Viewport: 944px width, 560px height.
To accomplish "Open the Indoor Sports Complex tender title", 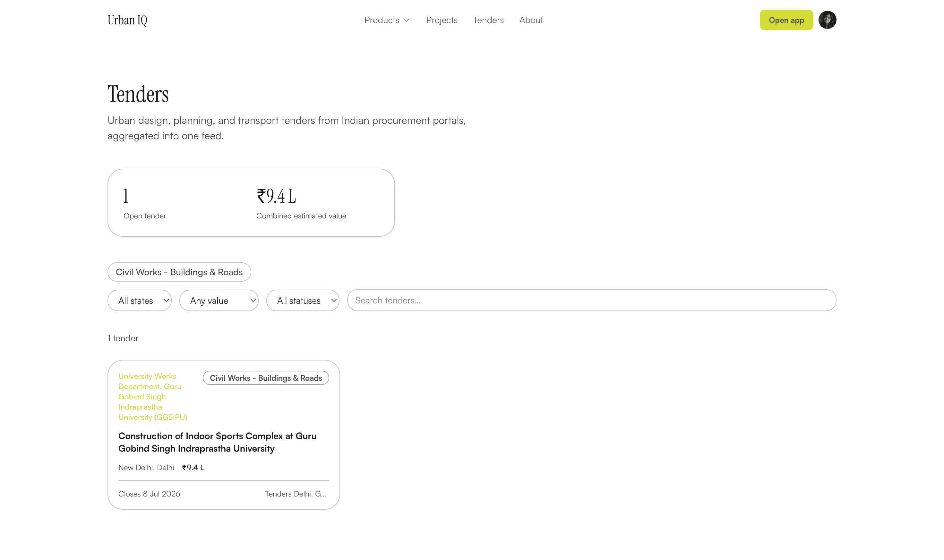I will tap(218, 442).
